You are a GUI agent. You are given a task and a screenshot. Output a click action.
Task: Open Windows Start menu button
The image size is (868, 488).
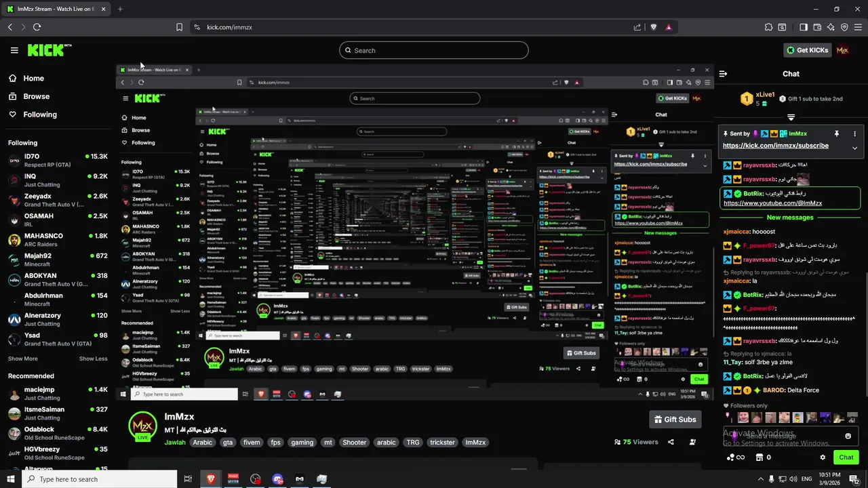pos(11,479)
